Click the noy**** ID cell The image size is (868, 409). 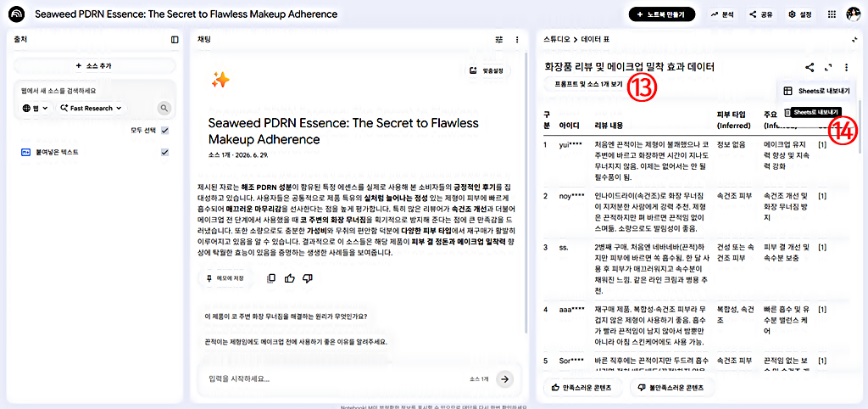[x=570, y=196]
